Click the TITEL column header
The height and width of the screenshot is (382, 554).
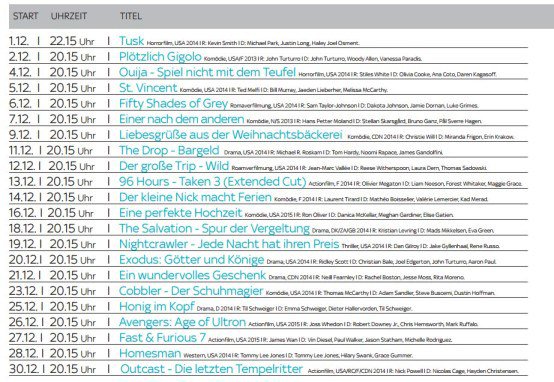tap(131, 16)
